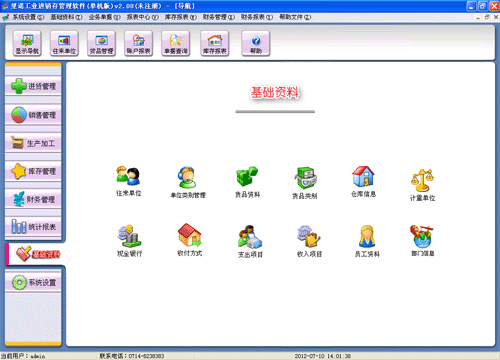Select 销售管理 sidebar section
Screen dimensions: 500x360
33,115
